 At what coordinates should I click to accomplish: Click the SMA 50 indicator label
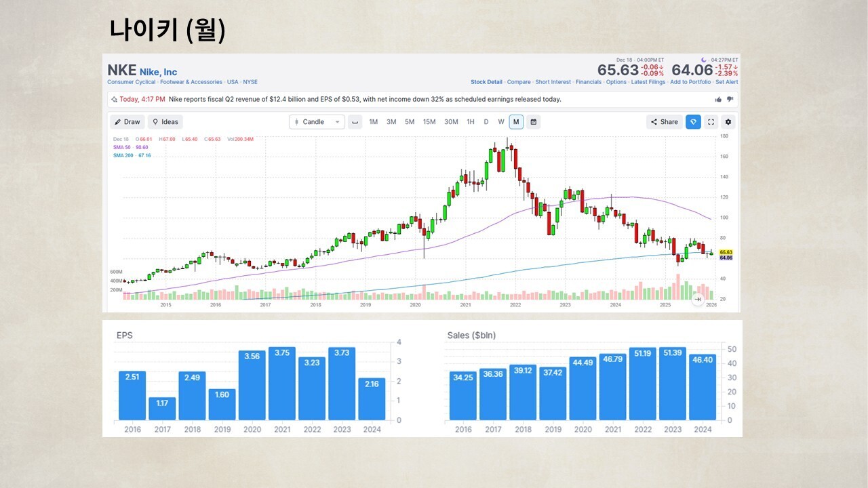point(131,147)
